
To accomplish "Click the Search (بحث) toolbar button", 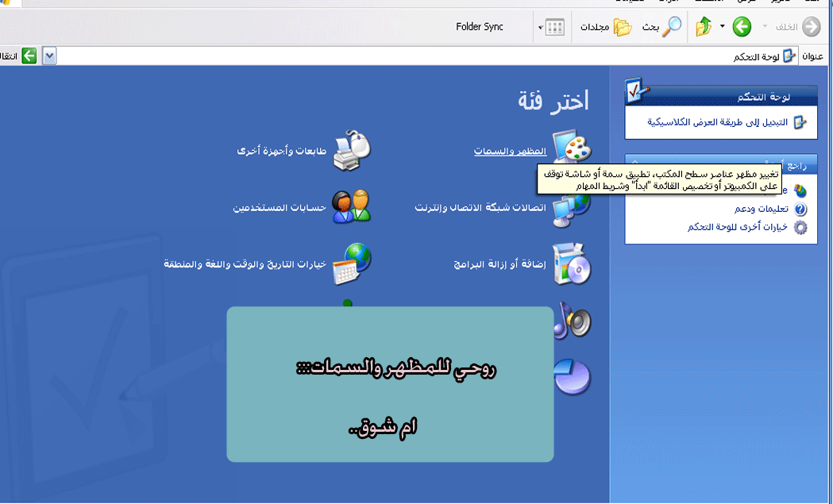I will pyautogui.click(x=662, y=27).
